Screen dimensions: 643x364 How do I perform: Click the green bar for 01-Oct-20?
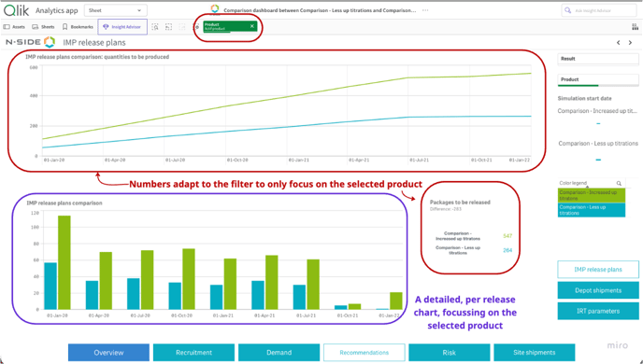tap(189, 279)
